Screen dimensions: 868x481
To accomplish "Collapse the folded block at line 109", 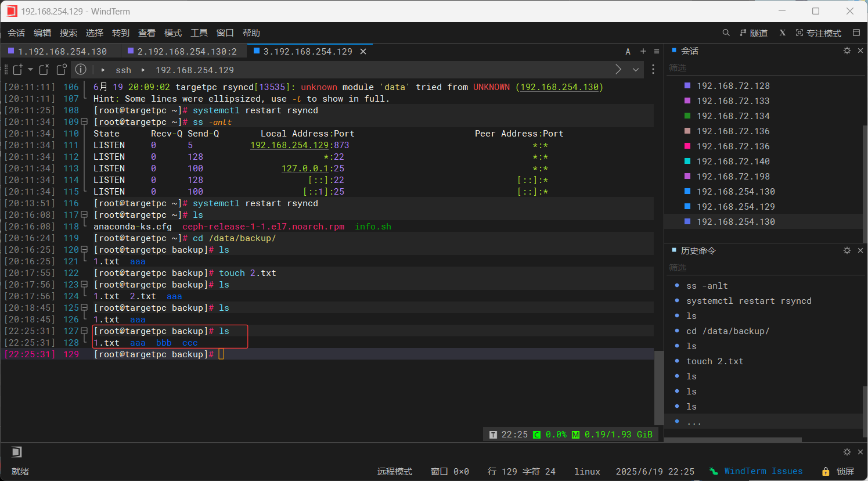I will (83, 121).
